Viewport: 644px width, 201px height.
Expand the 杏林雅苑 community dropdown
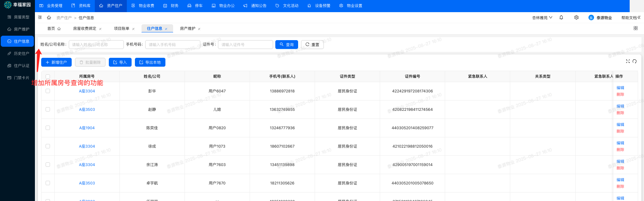542,18
